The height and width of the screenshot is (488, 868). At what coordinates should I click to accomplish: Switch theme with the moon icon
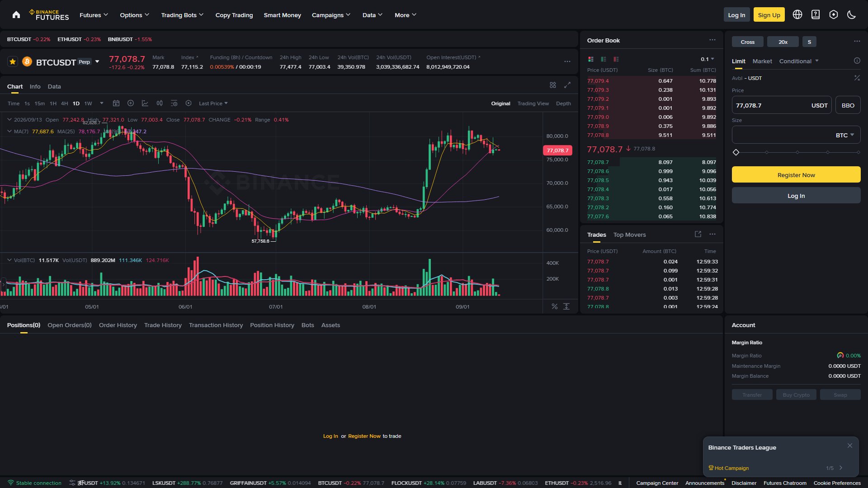(852, 15)
